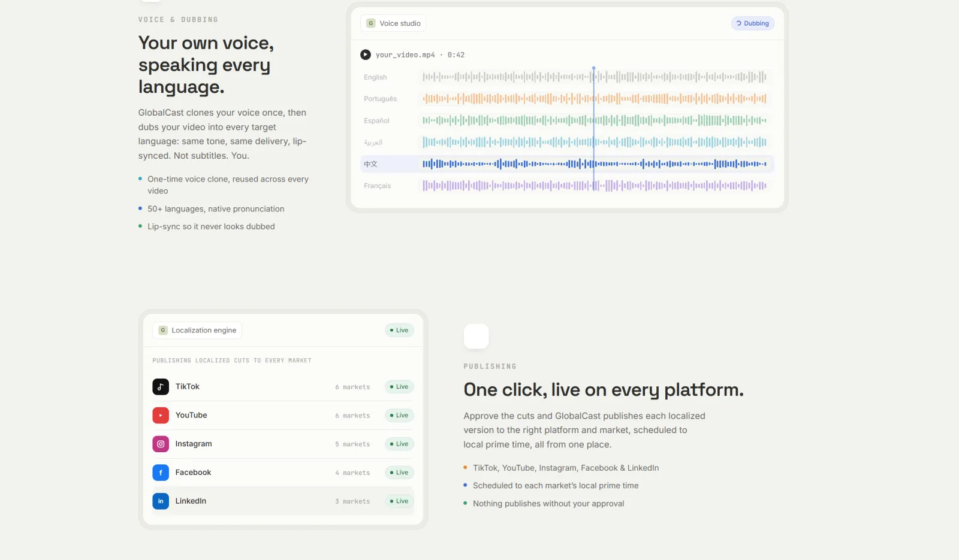Screen dimensions: 959x560
Task: Select the English audio track waveform
Action: pyautogui.click(x=594, y=77)
